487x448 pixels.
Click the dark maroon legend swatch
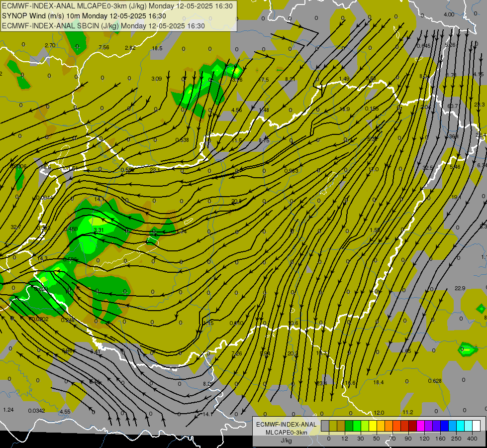(412, 426)
